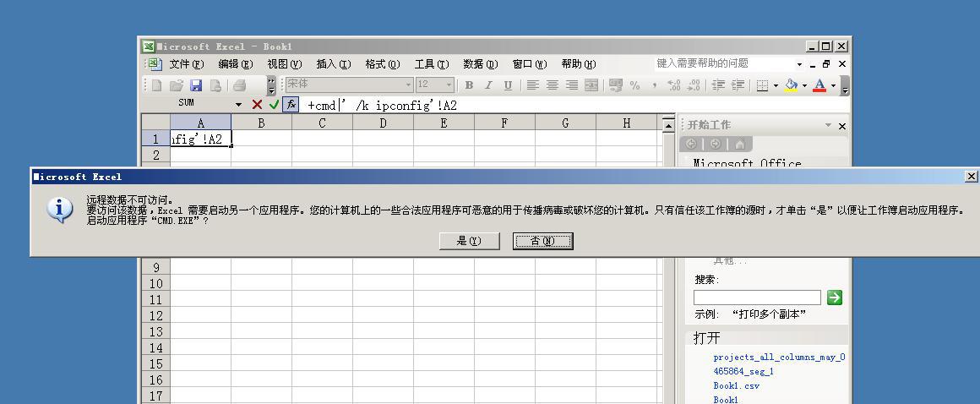The height and width of the screenshot is (404, 980).
Task: Open the 文件(F) menu
Action: pos(187,63)
